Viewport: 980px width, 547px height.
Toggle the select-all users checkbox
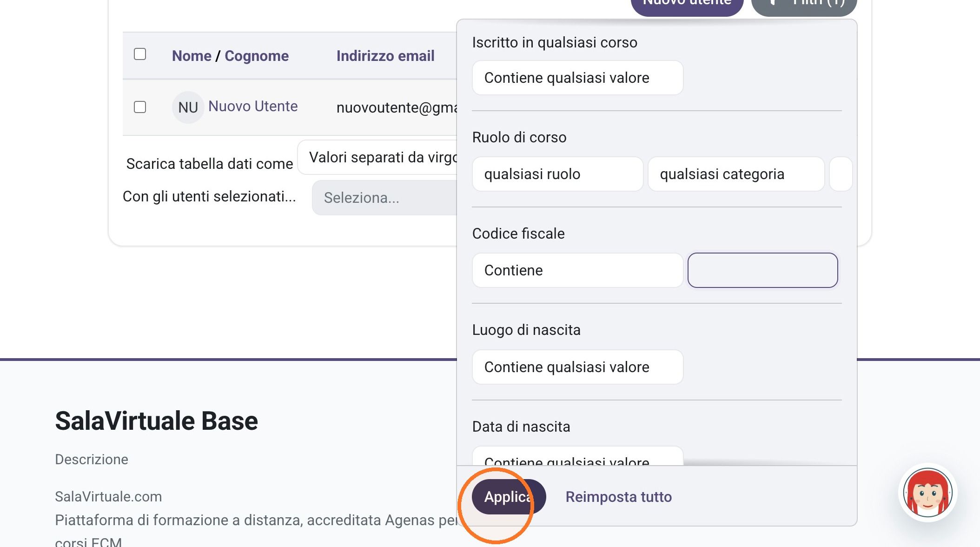(140, 54)
